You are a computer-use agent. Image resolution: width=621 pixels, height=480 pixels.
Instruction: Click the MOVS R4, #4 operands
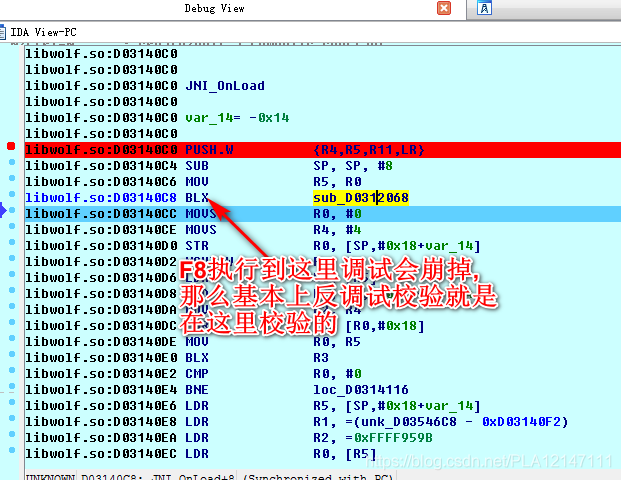337,230
